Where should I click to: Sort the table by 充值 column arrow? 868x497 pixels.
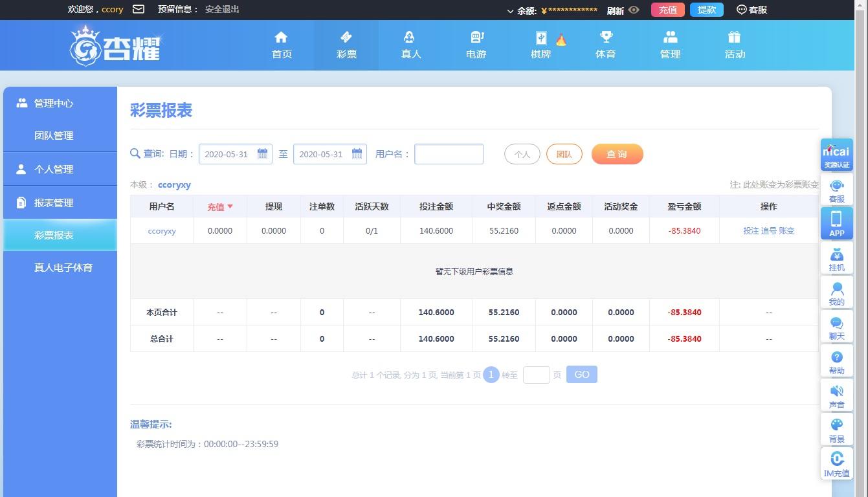point(230,206)
